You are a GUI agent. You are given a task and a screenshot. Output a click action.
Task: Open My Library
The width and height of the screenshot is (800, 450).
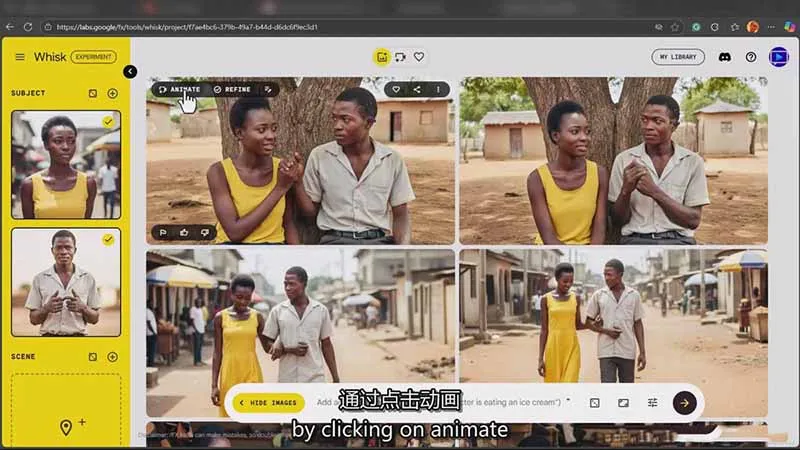(678, 57)
